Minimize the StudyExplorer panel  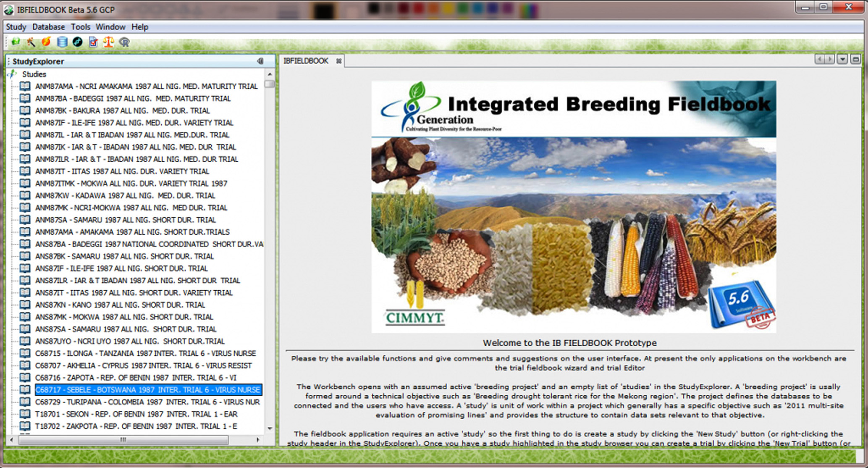[260, 61]
